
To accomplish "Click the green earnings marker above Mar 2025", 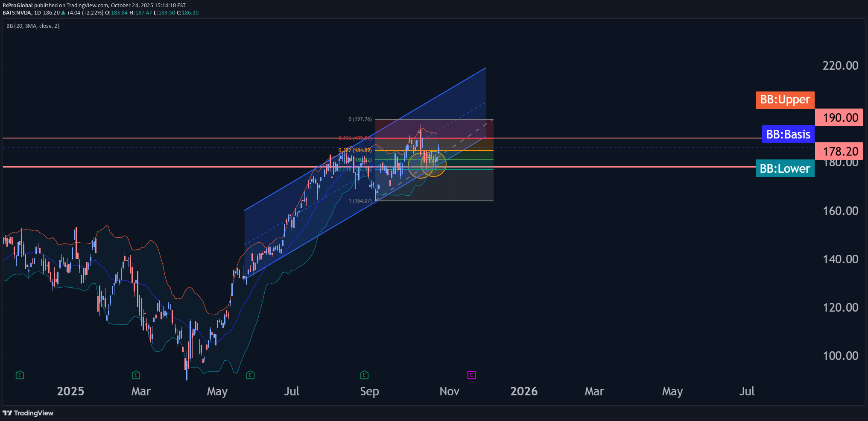I will click(136, 375).
